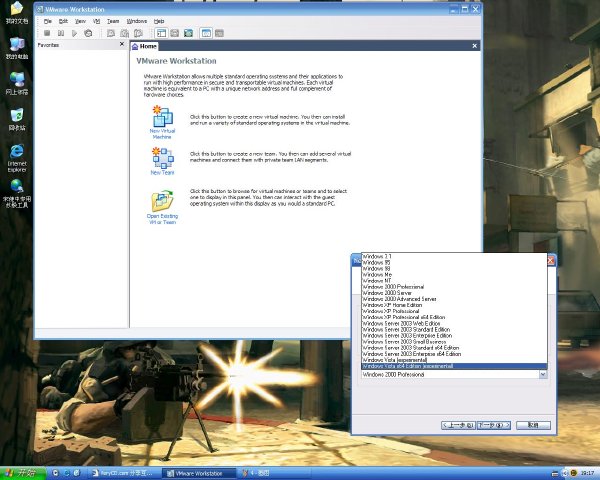This screenshot has width=600, height=480.
Task: Choose Windows Server 2003 Standard Edition (non-x64)
Action: coord(454,330)
